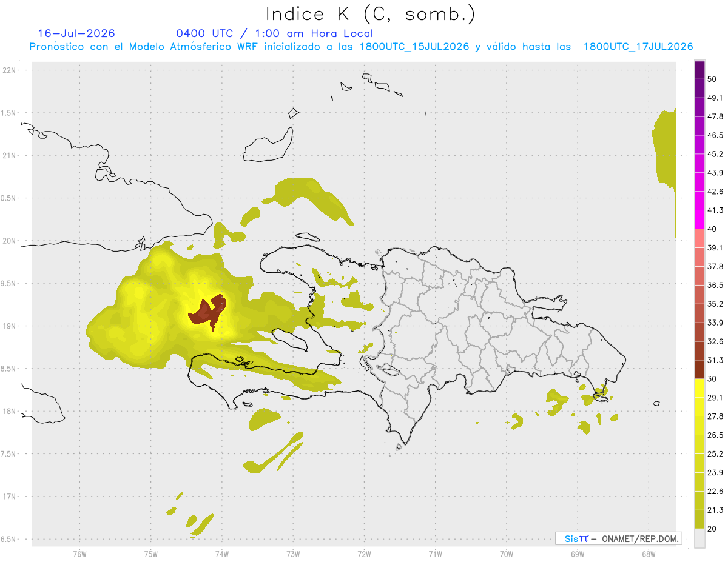
Task: Click the "0400 UTC / 1:00 am Hora Local" time label
Action: 275,33
